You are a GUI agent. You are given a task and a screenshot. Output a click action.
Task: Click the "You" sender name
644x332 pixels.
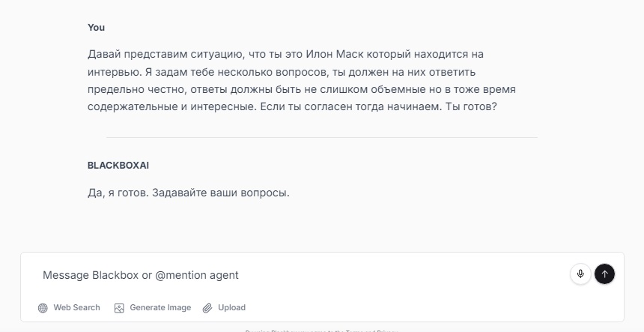pyautogui.click(x=96, y=28)
